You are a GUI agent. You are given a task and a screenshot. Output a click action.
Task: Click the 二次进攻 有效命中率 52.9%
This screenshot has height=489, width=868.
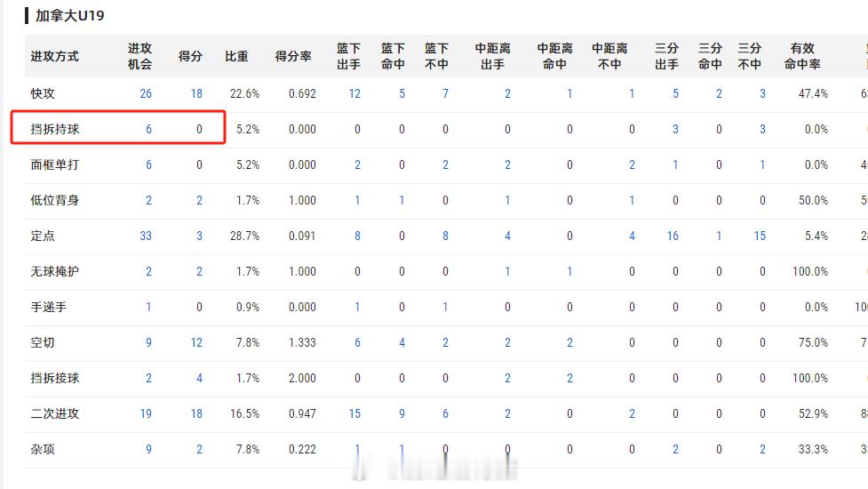tap(813, 413)
